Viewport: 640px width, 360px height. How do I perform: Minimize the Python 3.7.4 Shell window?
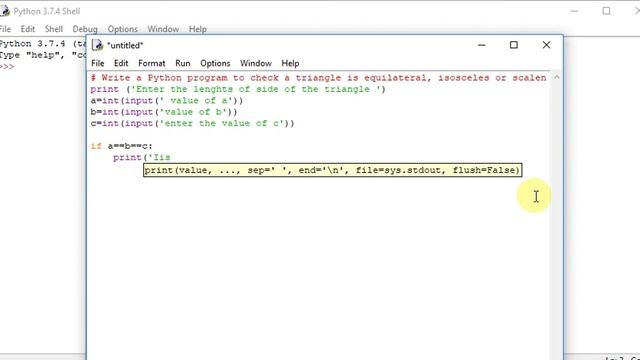pyautogui.click(x=574, y=11)
